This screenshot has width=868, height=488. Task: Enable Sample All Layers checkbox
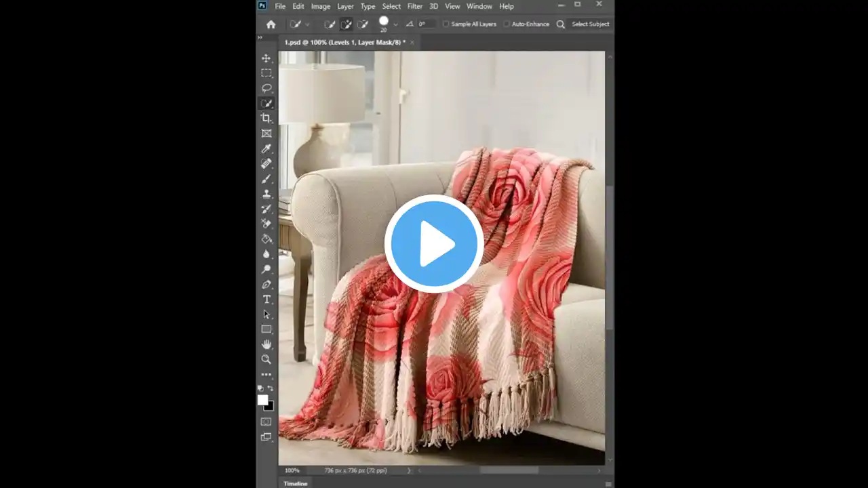[x=446, y=24]
